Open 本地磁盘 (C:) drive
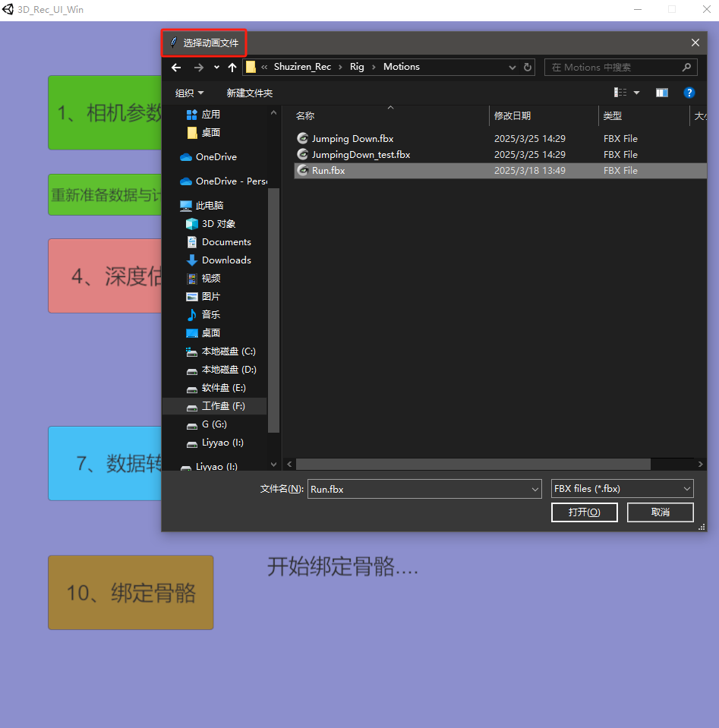Viewport: 719px width, 728px height. point(221,351)
